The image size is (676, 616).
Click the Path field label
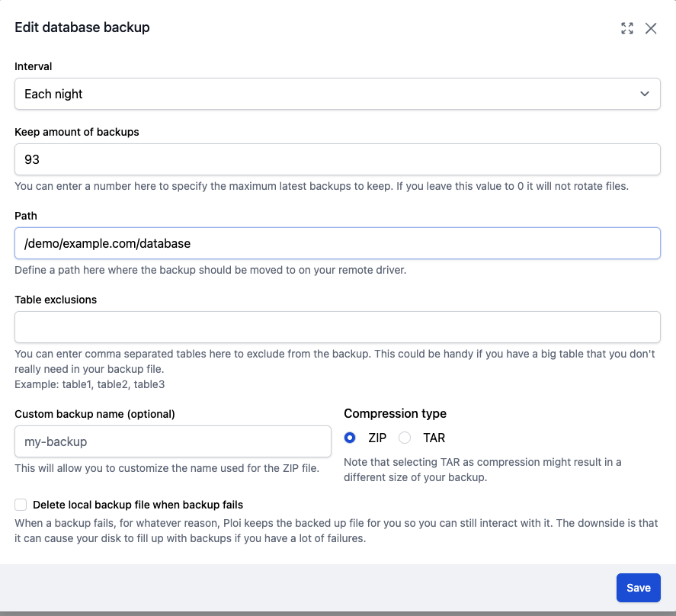pos(26,216)
